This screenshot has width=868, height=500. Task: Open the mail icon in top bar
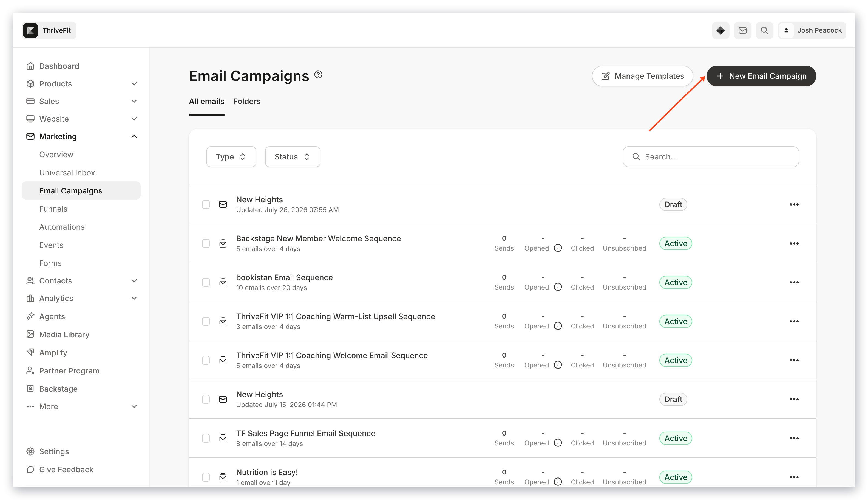742,30
